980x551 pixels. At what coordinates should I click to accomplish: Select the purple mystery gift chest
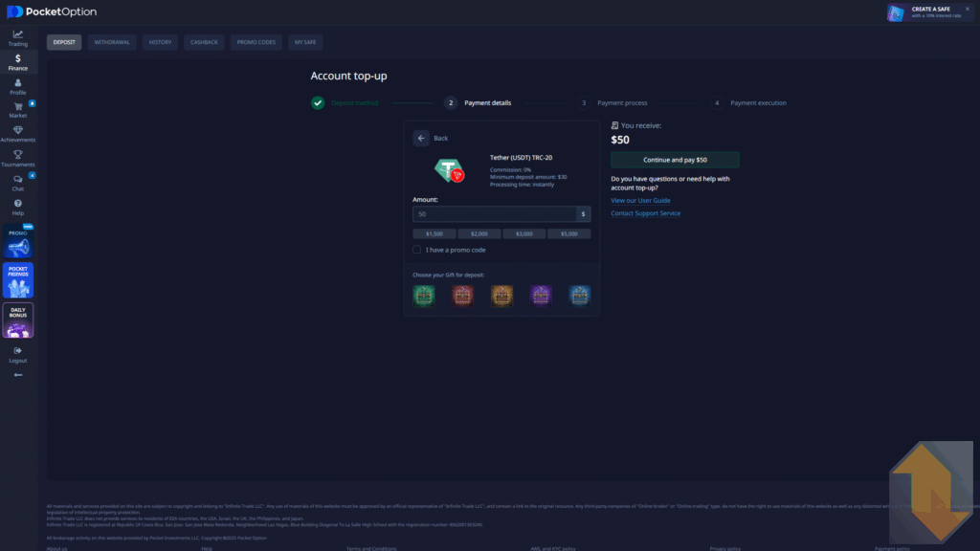click(541, 296)
